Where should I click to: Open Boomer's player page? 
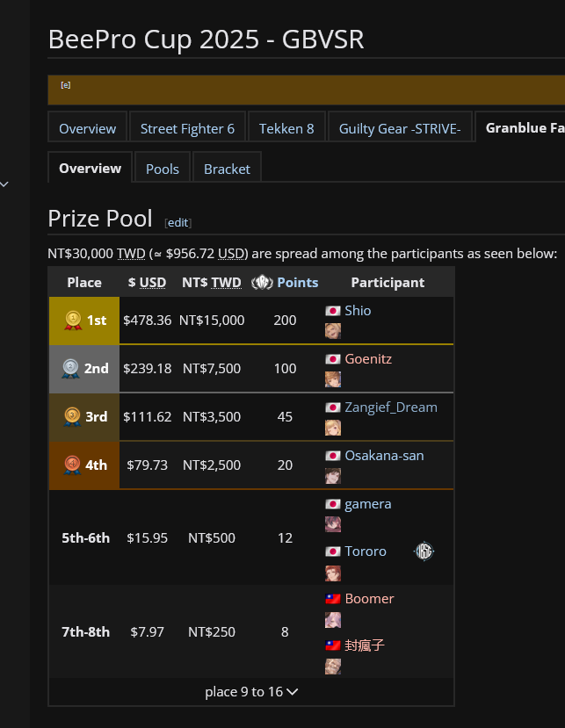[369, 599]
